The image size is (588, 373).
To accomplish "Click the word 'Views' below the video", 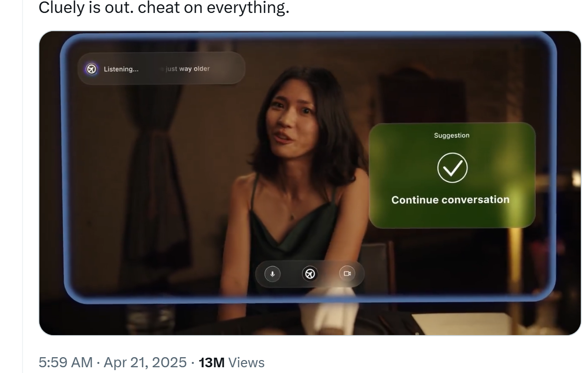I will tap(246, 362).
